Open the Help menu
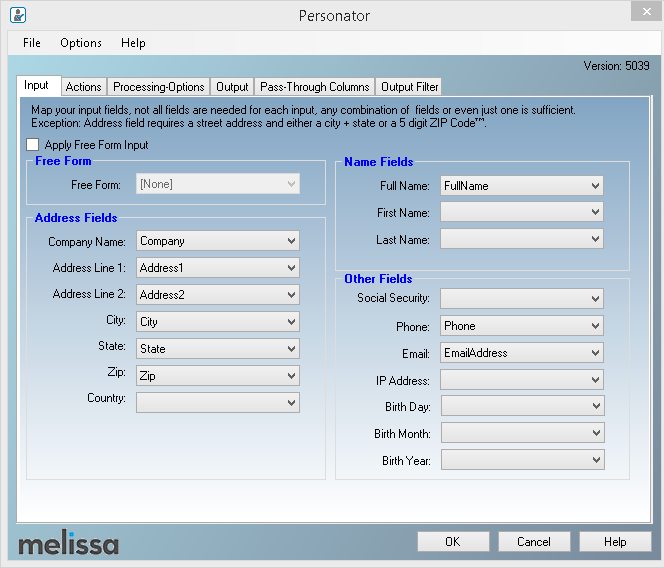Image resolution: width=664 pixels, height=568 pixels. click(133, 43)
